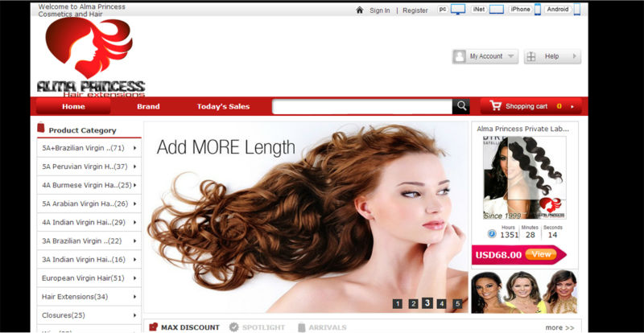Open Today's Sales menu item
Screen dimensions: 644x333
(x=223, y=106)
